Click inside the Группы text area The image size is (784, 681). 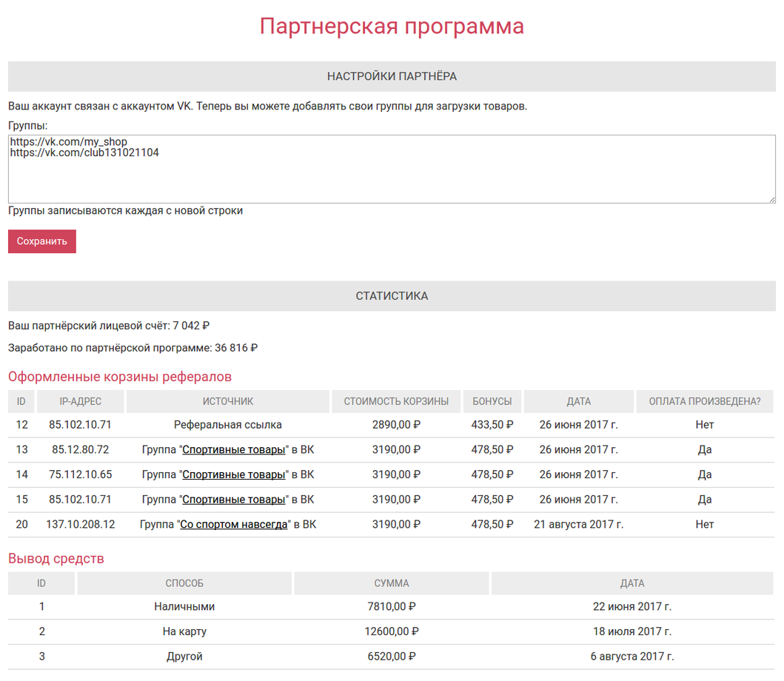click(392, 178)
